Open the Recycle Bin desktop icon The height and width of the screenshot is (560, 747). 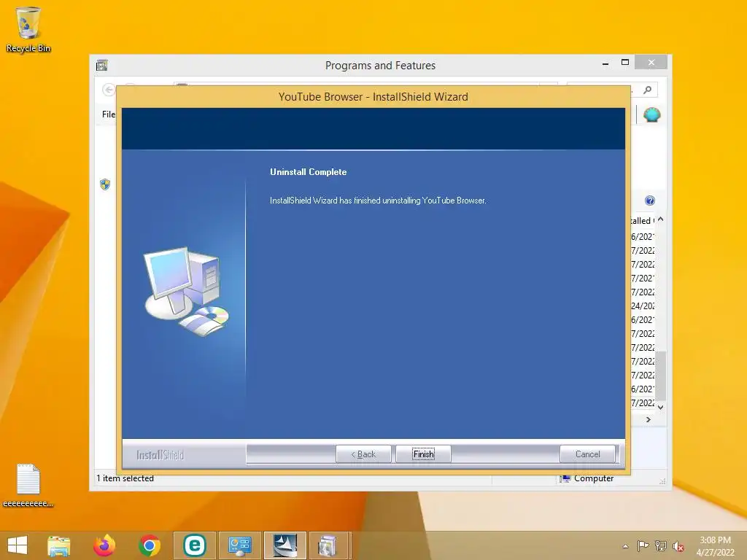click(28, 29)
